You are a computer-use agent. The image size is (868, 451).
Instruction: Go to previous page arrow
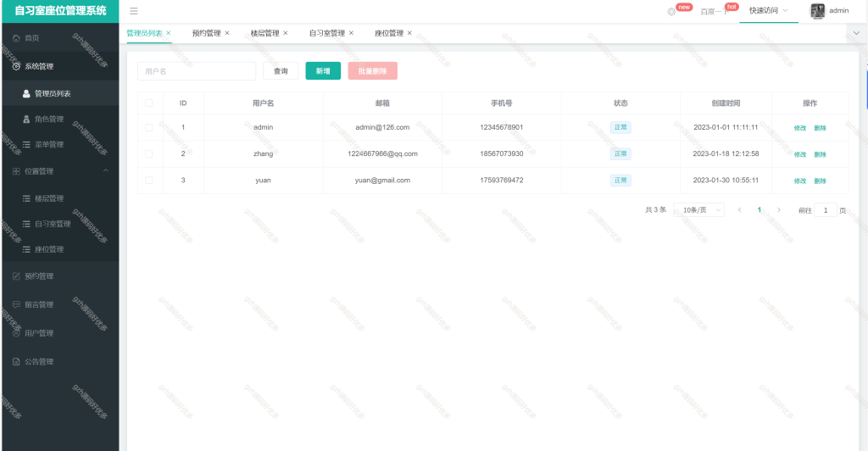[x=739, y=210]
